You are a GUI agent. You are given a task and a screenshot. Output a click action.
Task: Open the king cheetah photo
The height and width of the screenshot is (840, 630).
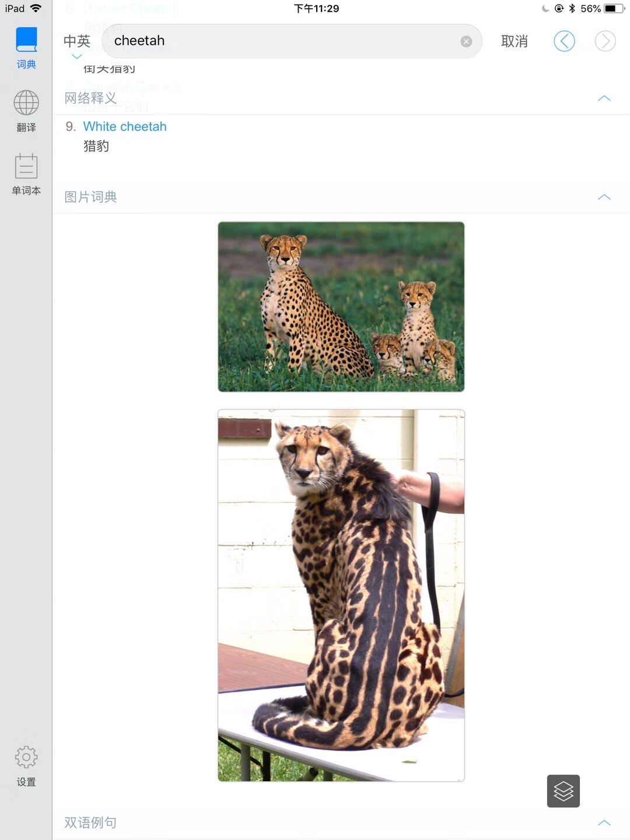(341, 596)
